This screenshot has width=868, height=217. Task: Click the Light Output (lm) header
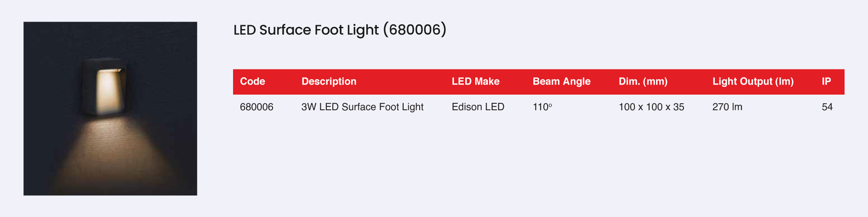pos(753,82)
